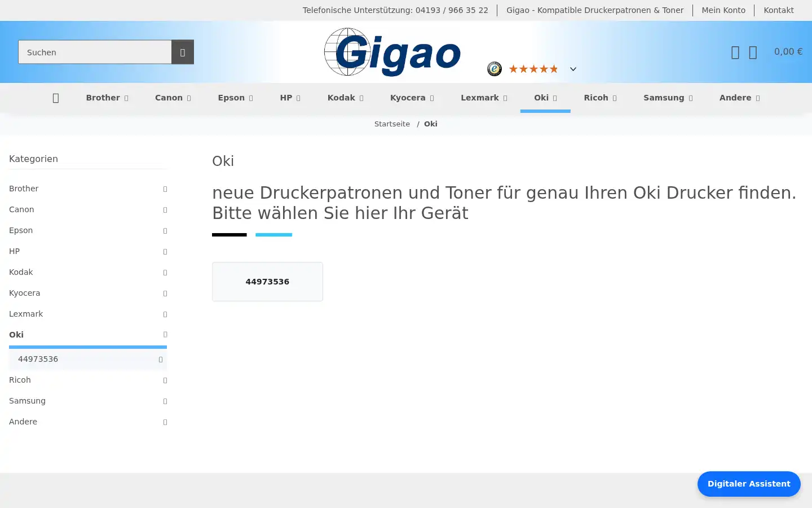Select Epson in Kategorien sidebar
Viewport: 812px width, 508px height.
point(21,230)
